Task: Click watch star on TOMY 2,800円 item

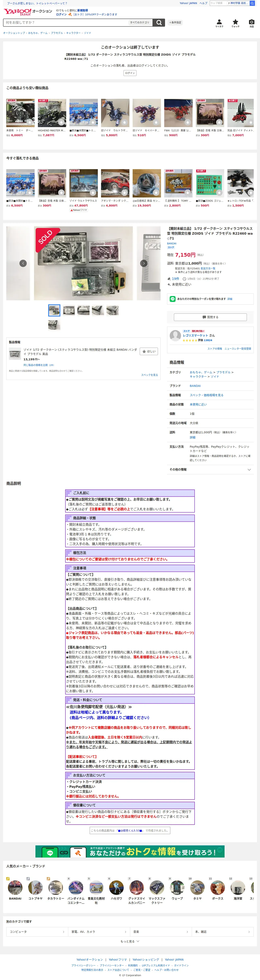Action: coord(188,193)
